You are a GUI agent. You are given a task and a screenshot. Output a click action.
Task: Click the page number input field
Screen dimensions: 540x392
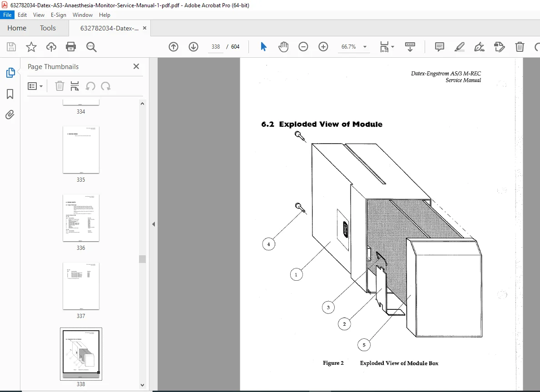tap(216, 46)
